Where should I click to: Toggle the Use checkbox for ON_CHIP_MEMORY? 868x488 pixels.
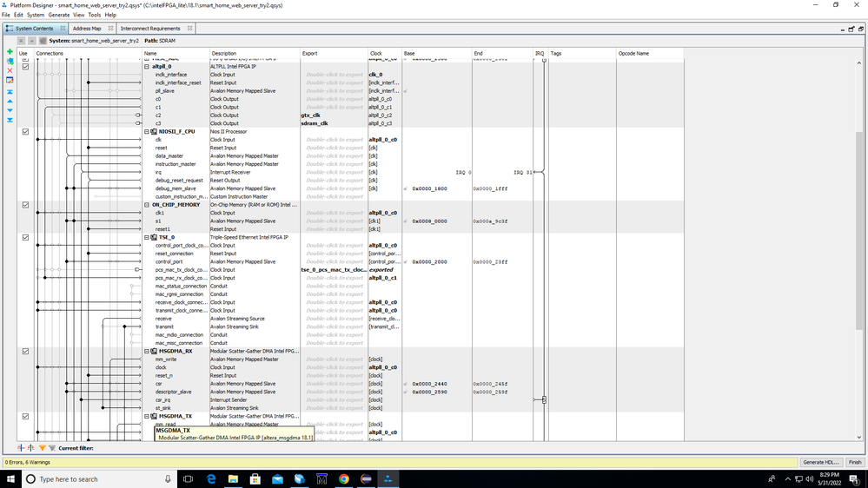pos(25,205)
